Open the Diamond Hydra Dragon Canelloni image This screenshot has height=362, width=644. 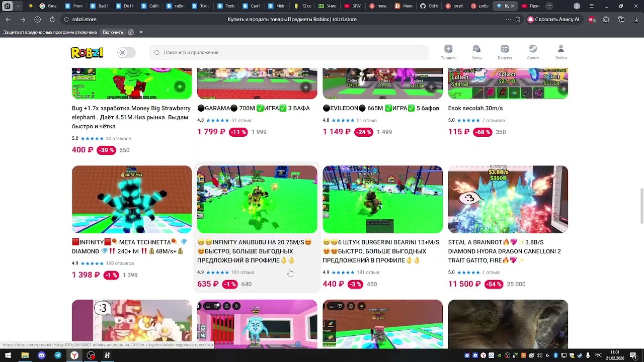[508, 199]
